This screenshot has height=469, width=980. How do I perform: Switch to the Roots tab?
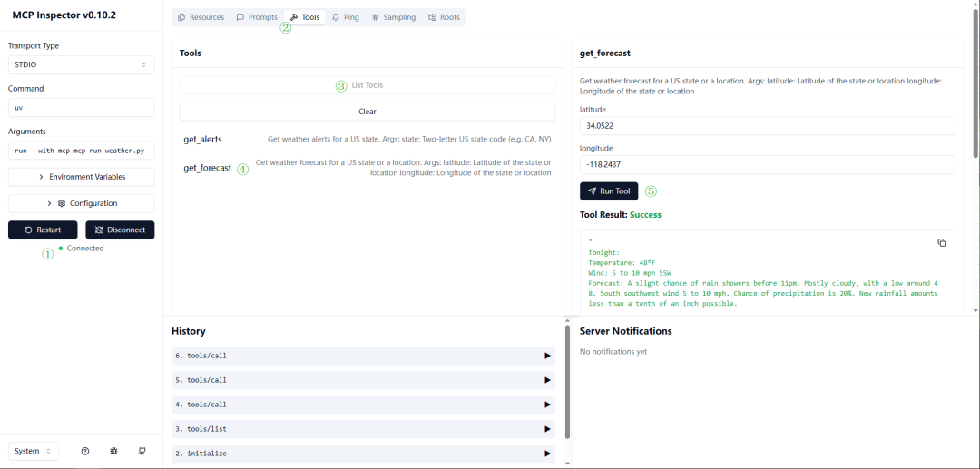[x=444, y=17]
